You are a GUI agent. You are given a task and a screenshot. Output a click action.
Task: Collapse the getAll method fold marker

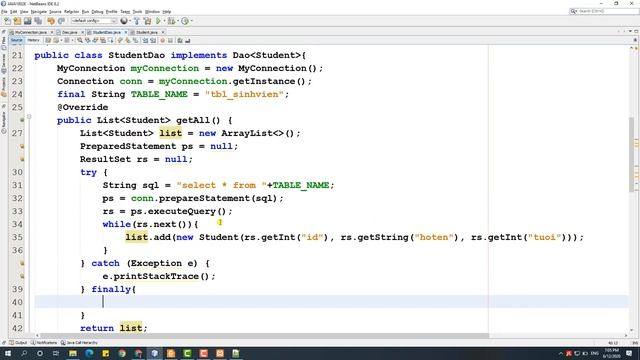tap(29, 117)
